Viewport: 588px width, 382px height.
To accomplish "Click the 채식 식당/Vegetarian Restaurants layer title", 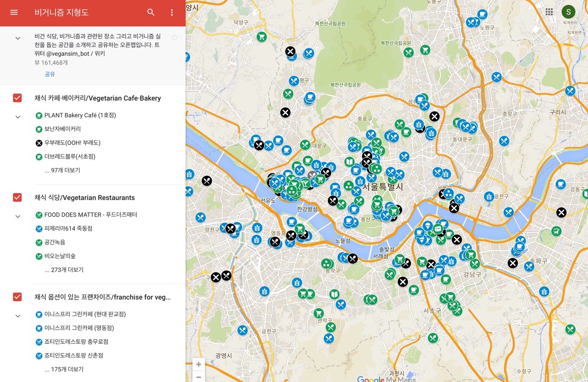I will pos(85,198).
